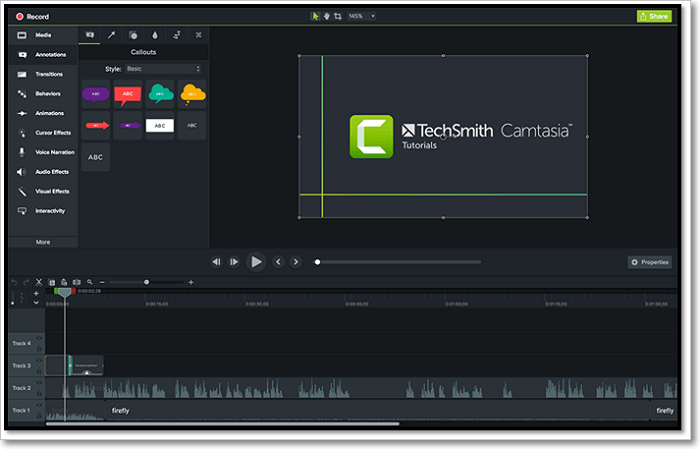Start a new screen recording with Record
The image size is (700, 449).
[32, 17]
